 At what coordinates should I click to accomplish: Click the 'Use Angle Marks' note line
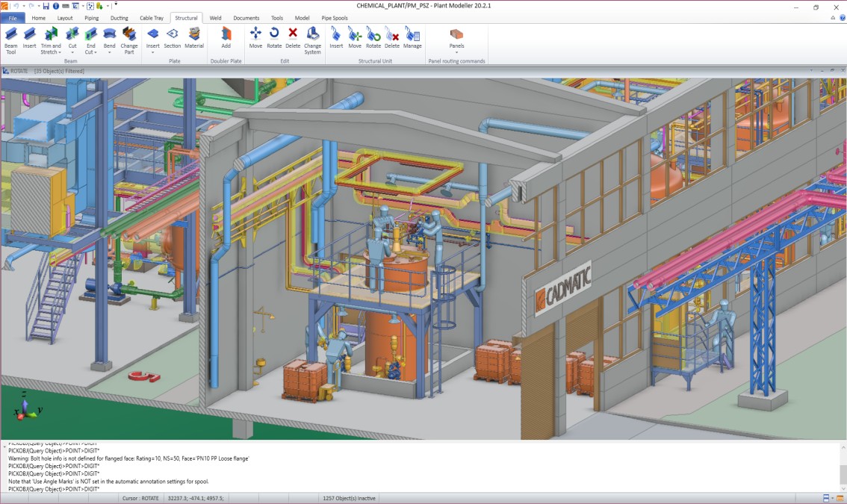tap(108, 482)
